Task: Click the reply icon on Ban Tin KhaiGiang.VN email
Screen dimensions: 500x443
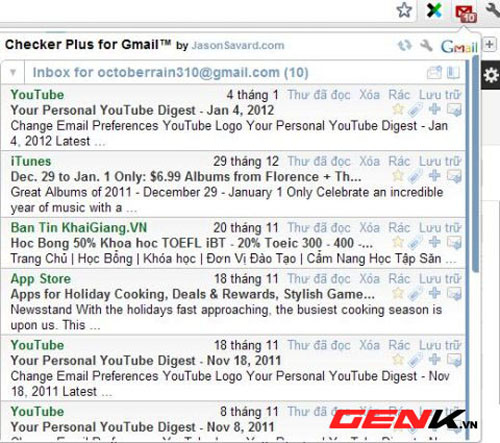Action: [454, 243]
